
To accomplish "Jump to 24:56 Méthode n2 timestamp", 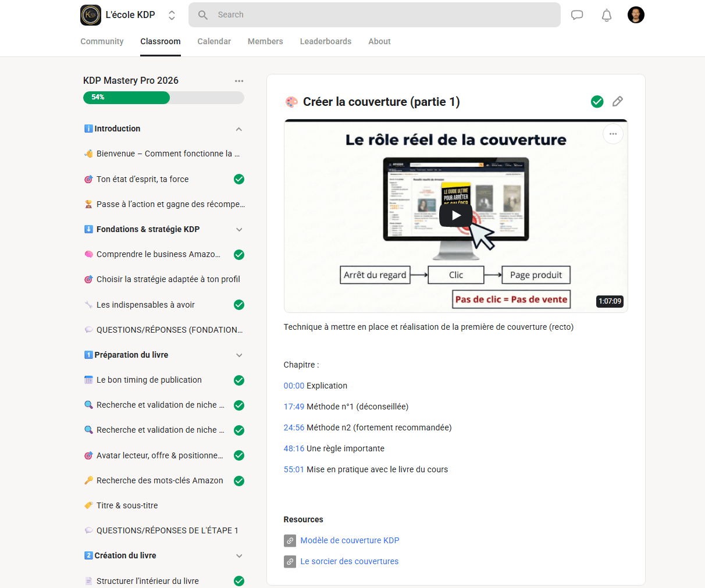I will (294, 427).
